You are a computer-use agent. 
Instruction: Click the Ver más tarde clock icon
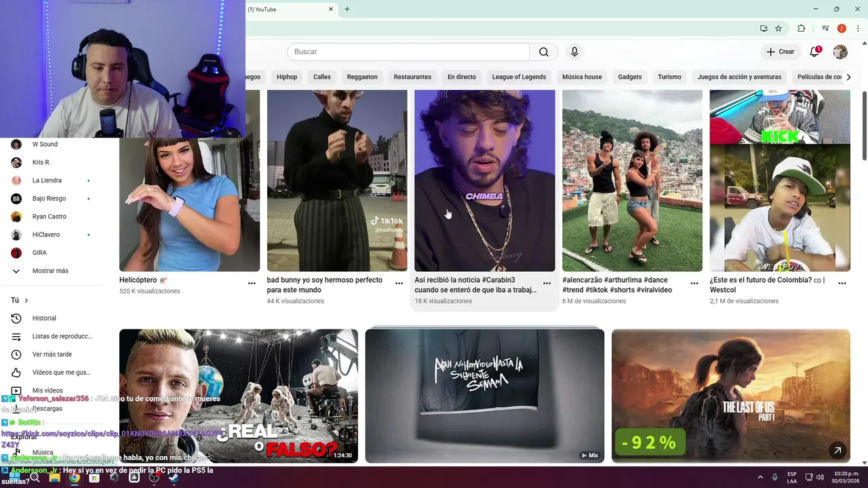tap(16, 354)
